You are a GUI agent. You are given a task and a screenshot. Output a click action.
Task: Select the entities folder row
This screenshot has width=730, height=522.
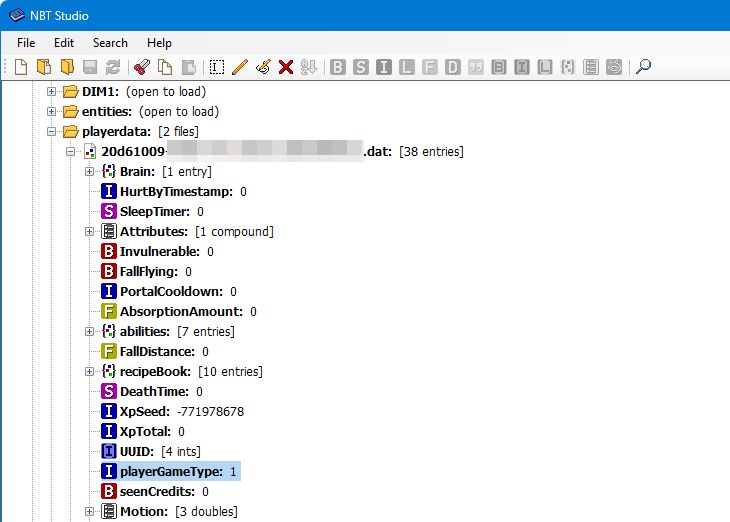pos(141,112)
